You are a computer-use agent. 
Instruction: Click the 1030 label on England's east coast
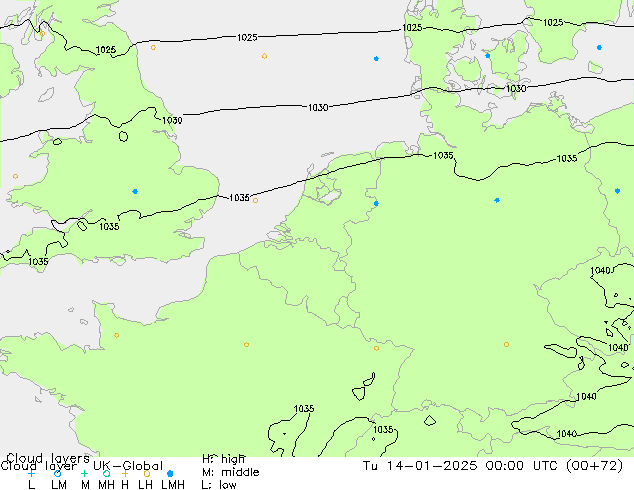172,120
